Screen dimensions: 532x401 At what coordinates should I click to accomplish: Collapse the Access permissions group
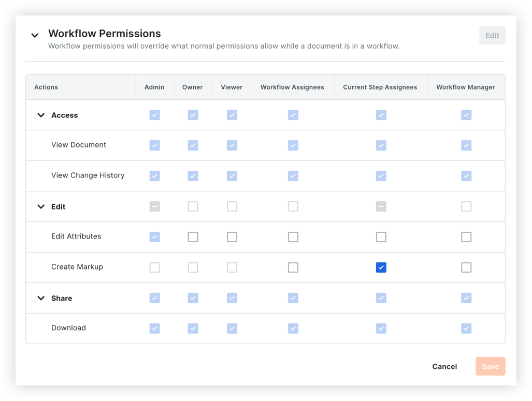tap(41, 115)
